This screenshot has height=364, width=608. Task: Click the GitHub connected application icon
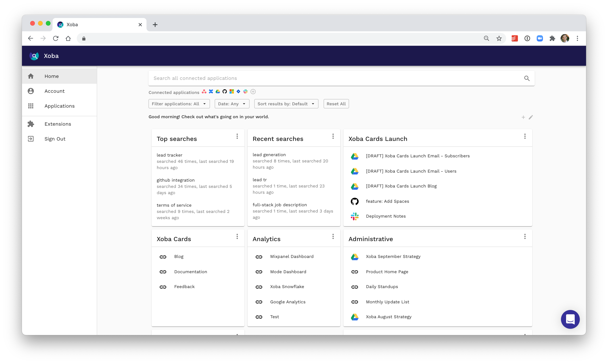click(225, 92)
